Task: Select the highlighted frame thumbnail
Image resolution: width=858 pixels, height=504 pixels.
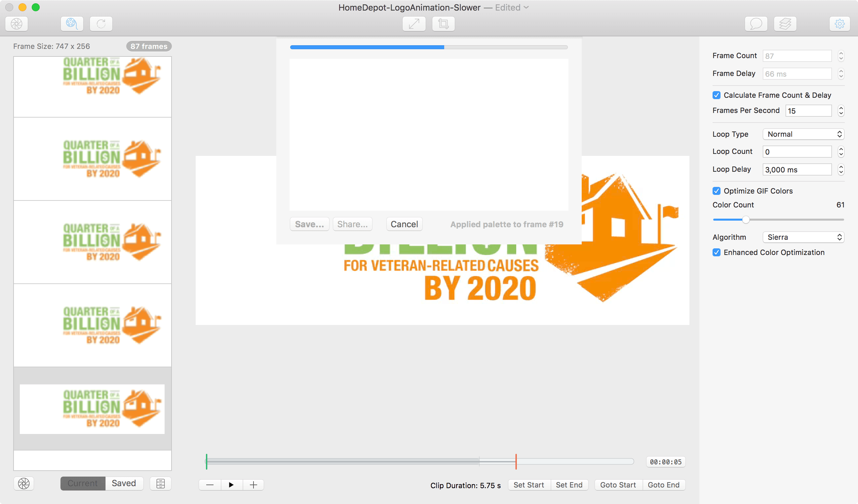Action: pos(92,409)
